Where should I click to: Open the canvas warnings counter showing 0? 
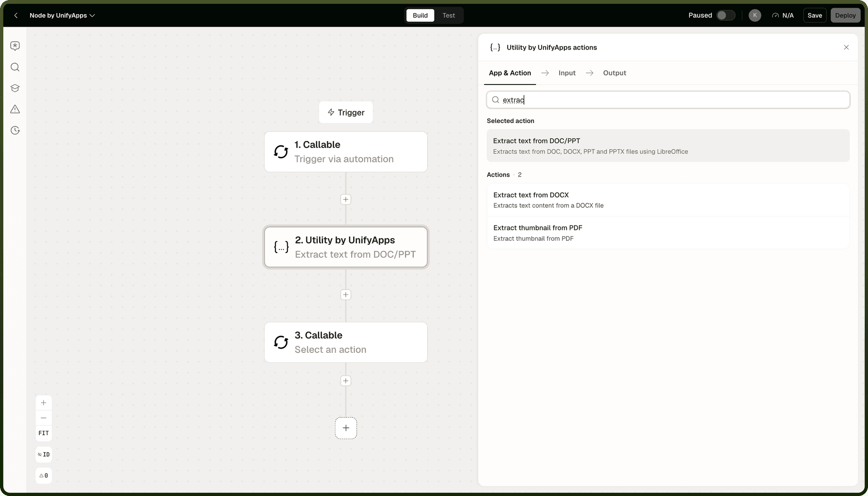pos(43,476)
